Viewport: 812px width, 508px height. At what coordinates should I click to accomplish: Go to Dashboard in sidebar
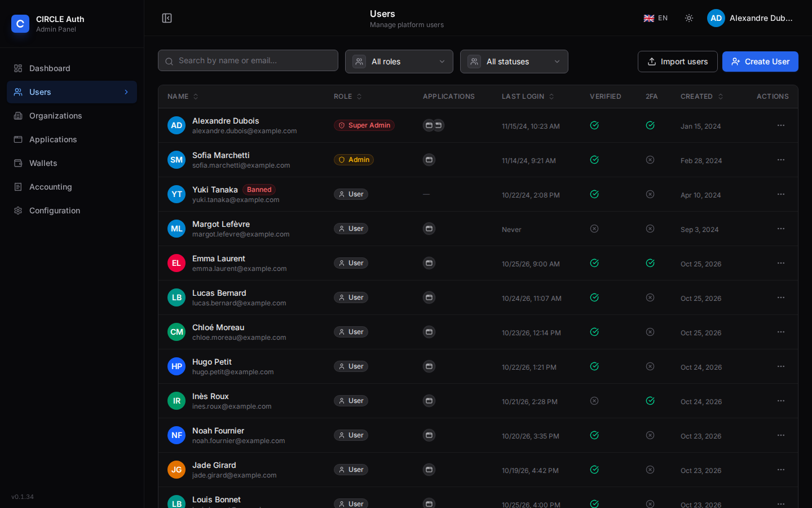pos(72,68)
